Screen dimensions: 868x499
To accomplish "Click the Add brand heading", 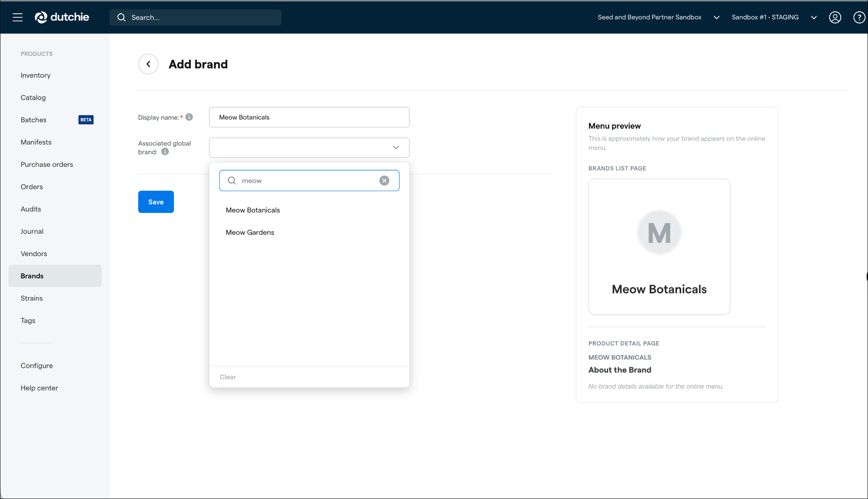I will 198,64.
